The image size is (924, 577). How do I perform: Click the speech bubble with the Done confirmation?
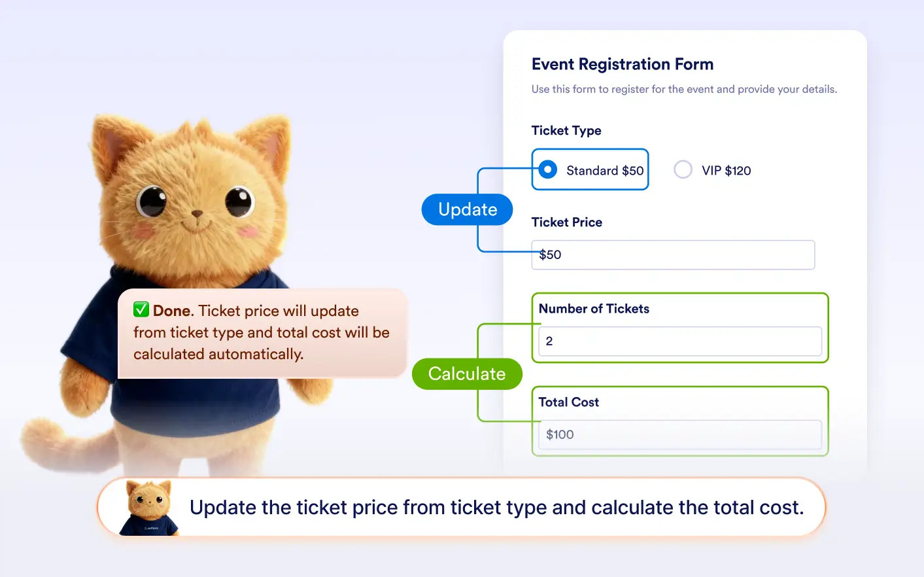point(262,332)
